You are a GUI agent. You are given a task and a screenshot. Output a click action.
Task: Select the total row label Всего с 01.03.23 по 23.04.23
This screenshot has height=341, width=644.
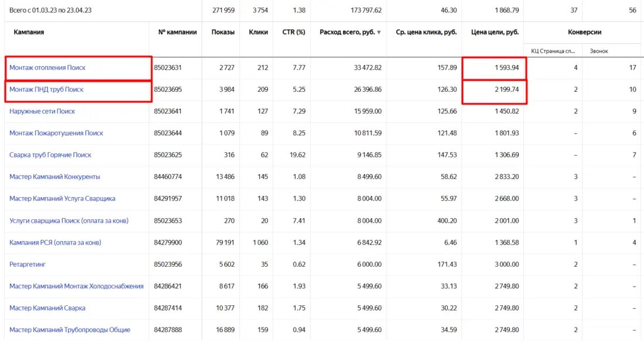pyautogui.click(x=50, y=11)
